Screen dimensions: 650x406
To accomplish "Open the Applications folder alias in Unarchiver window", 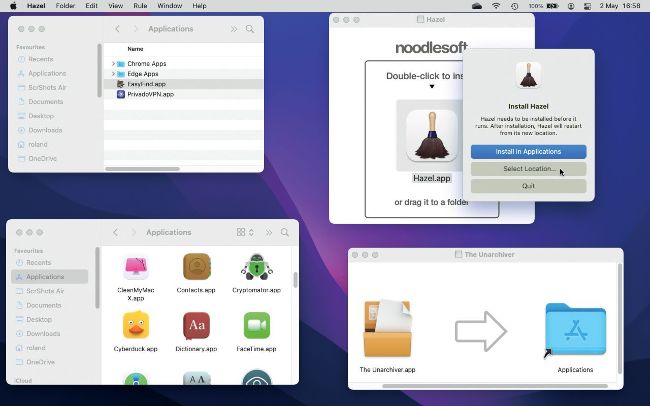I will point(575,330).
